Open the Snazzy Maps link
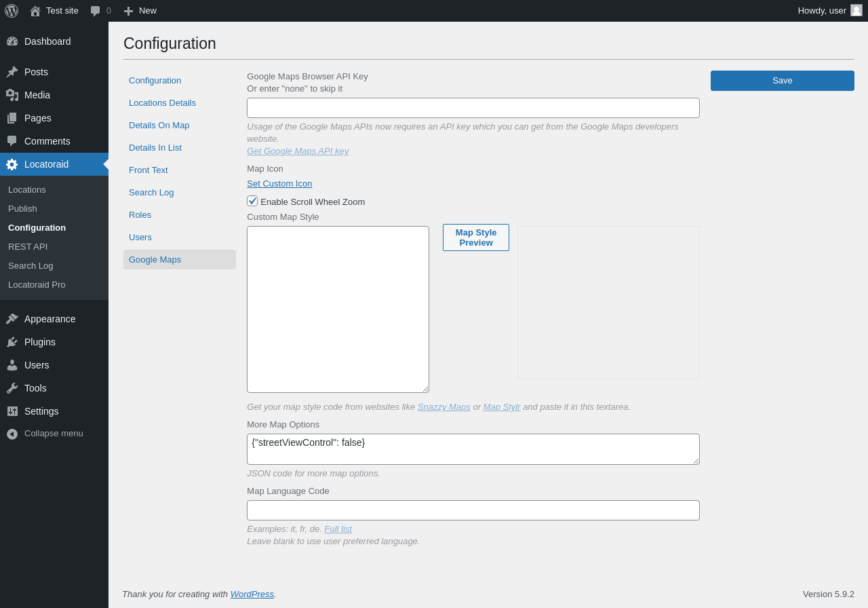The height and width of the screenshot is (608, 868). coord(444,406)
